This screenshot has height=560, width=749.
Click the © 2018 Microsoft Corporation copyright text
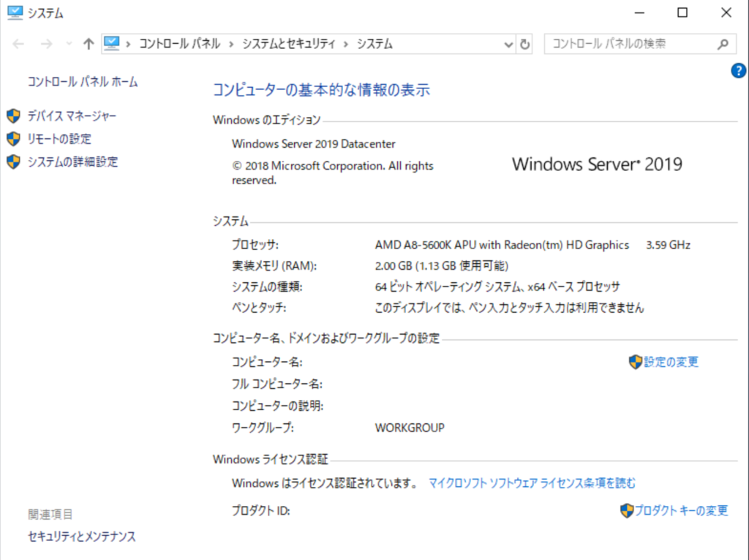point(333,173)
